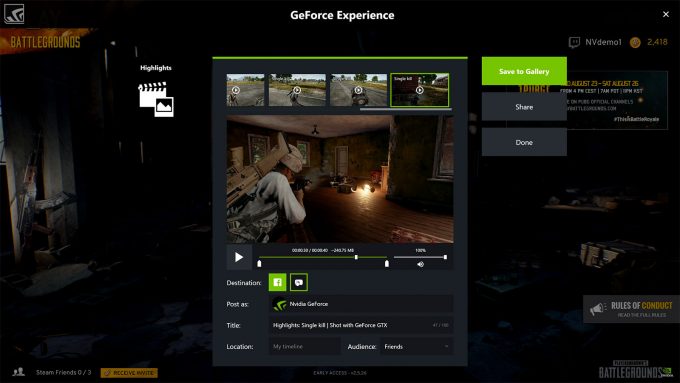The width and height of the screenshot is (680, 383).
Task: Open RULES OF CONDUCT banner
Action: [x=631, y=309]
